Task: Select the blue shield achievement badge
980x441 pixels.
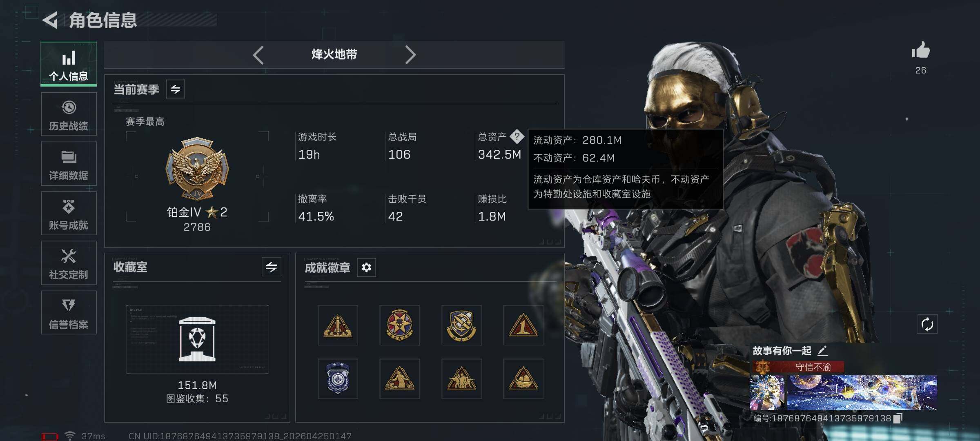Action: click(338, 379)
